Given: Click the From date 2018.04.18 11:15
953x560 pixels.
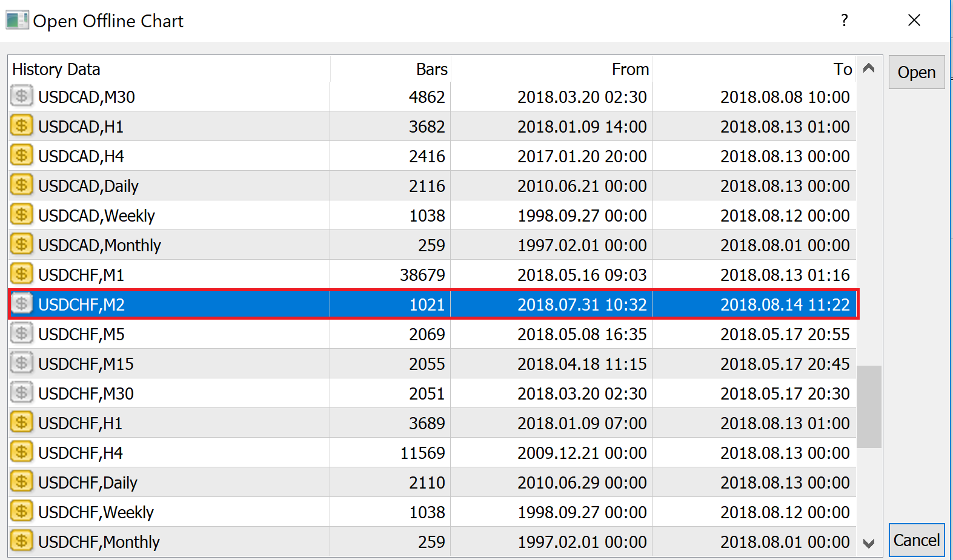Looking at the screenshot, I should 582,364.
